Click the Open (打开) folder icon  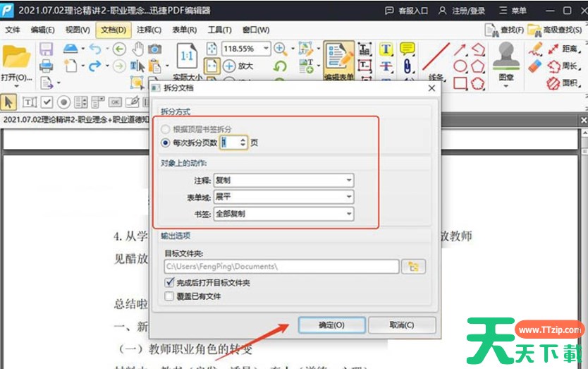pyautogui.click(x=16, y=56)
